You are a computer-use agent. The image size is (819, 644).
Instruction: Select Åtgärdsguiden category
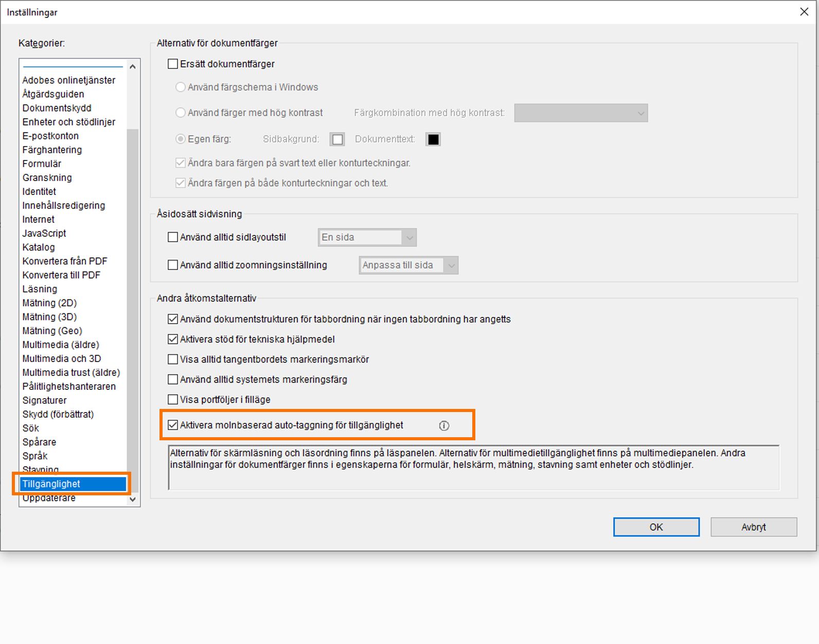53,94
